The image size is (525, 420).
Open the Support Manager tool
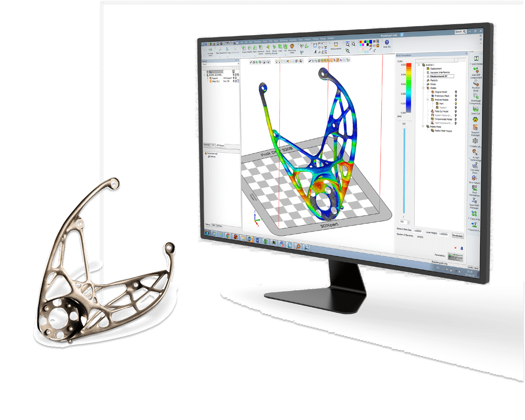475,128
